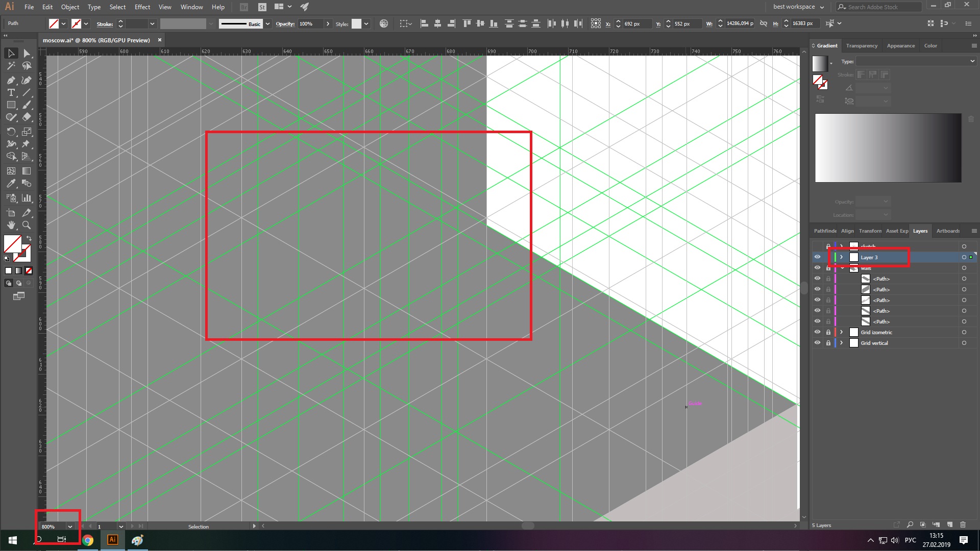Select the Eraser tool
980x551 pixels.
(x=27, y=117)
